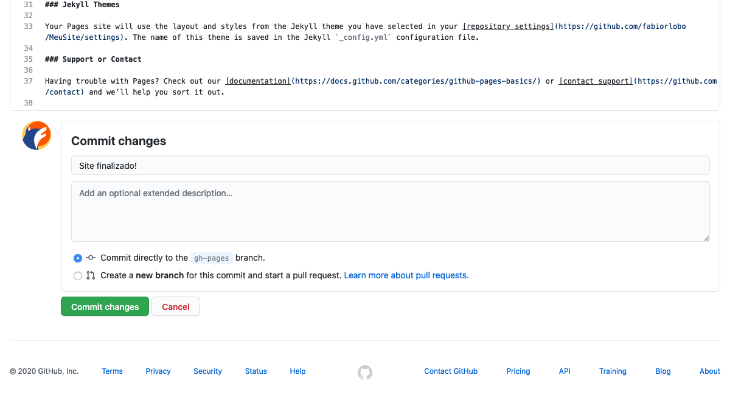Open the Training footer link
Viewport: 730px width, 410px height.
coord(613,371)
